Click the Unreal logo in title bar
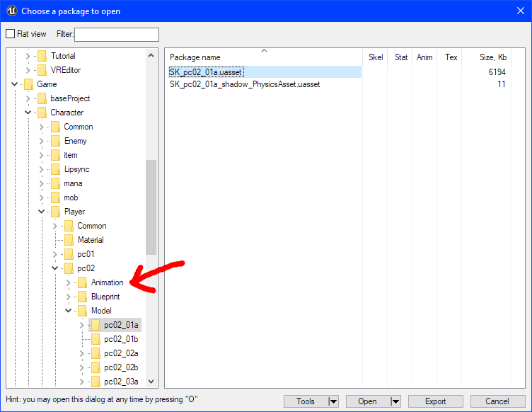 (11, 11)
